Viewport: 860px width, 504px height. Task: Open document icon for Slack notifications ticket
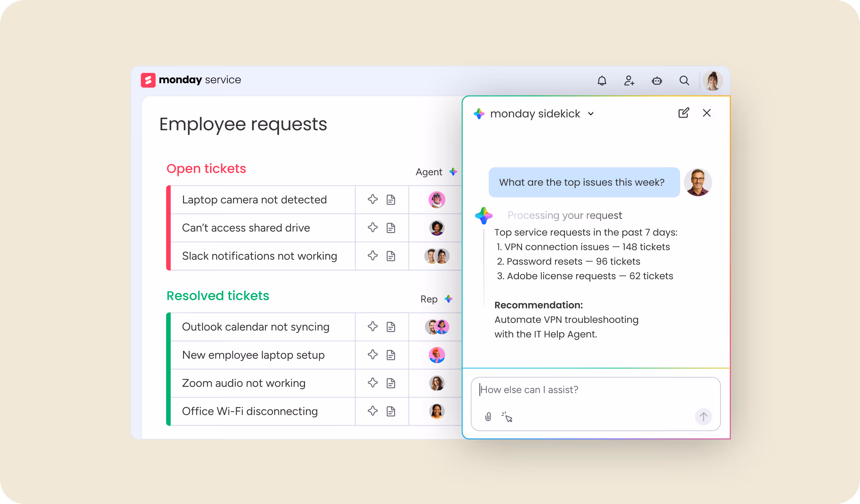391,256
